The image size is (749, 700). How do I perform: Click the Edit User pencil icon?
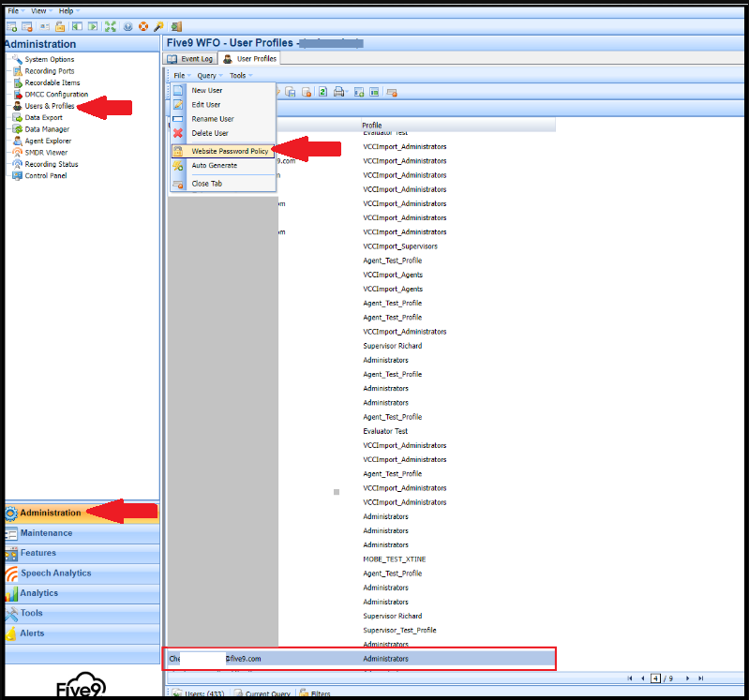pos(178,105)
